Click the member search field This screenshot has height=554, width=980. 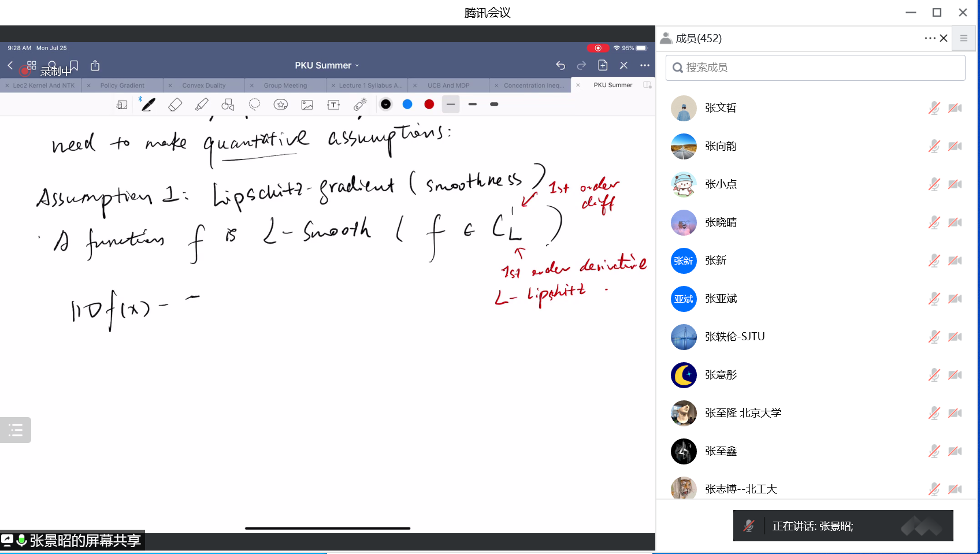pyautogui.click(x=815, y=68)
